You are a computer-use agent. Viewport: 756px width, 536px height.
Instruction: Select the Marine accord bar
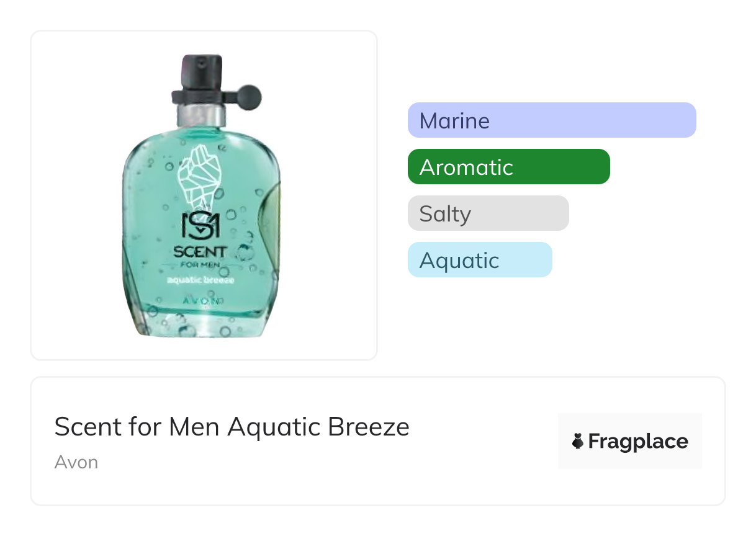551,120
